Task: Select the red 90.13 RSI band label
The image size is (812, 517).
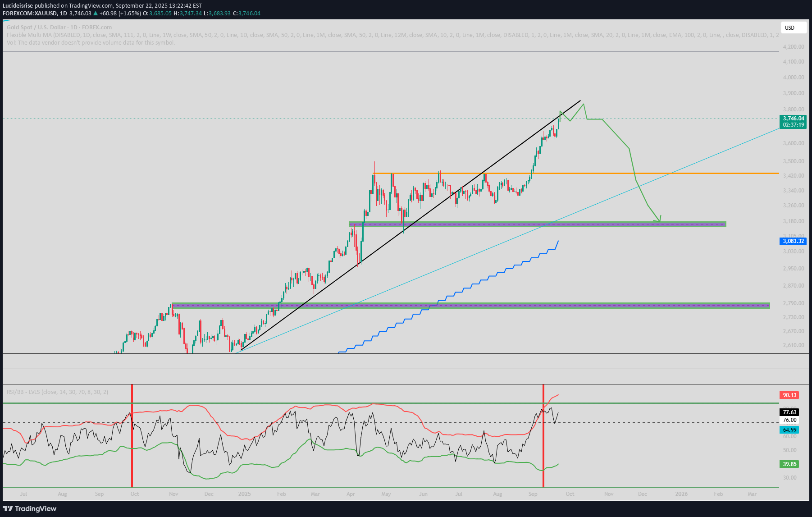Action: [x=789, y=395]
